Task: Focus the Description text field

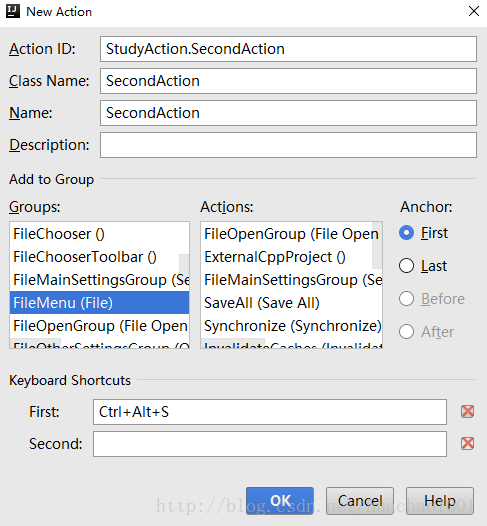Action: pos(288,145)
